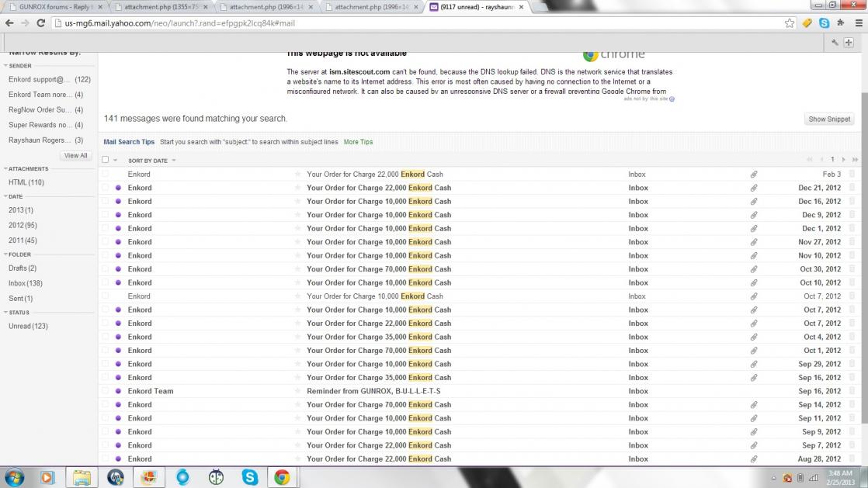
Task: Bookmark page with the address bar star
Action: coord(790,23)
